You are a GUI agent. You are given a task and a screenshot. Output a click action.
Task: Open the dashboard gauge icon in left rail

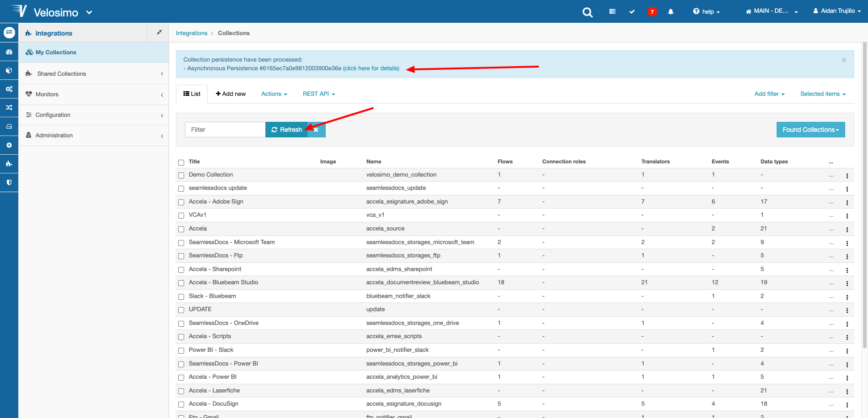tap(9, 52)
